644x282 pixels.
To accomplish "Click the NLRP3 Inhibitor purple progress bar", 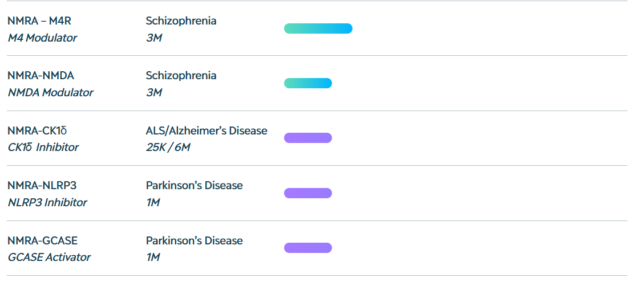I will tap(308, 193).
